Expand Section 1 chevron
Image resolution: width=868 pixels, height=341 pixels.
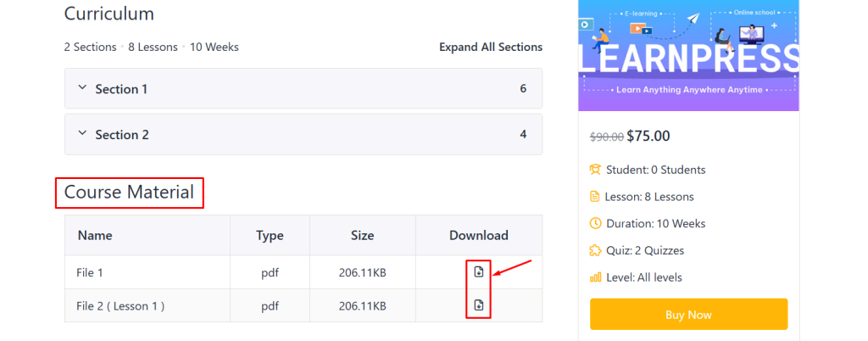click(82, 88)
